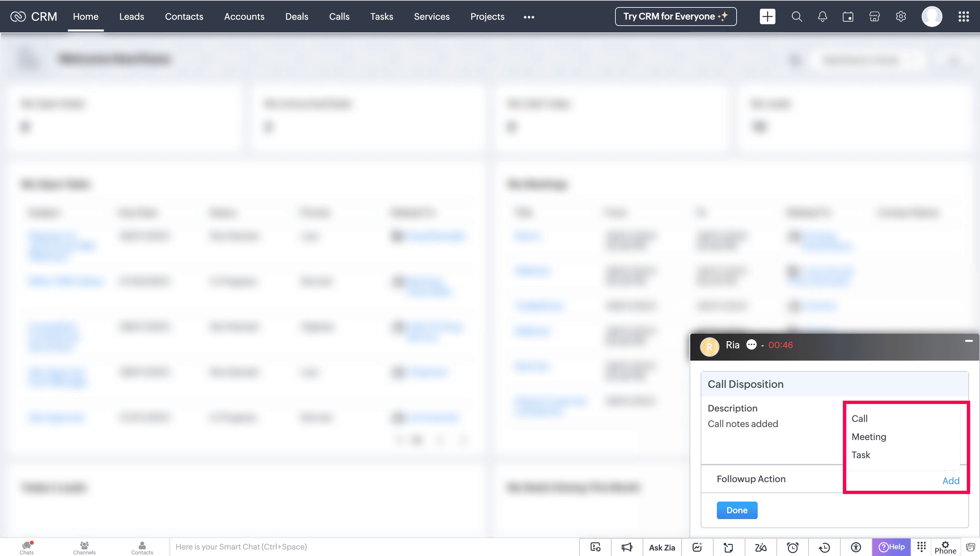
Task: Open setup gear icon in header
Action: 901,17
